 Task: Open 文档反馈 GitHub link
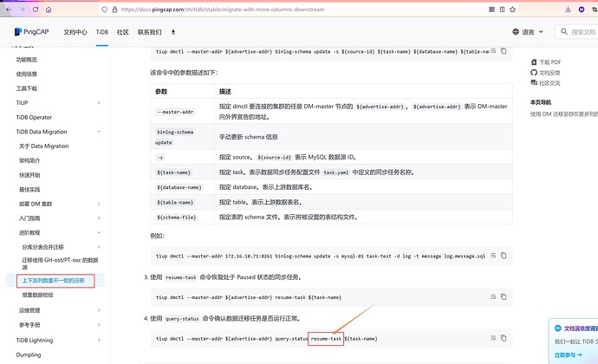545,73
